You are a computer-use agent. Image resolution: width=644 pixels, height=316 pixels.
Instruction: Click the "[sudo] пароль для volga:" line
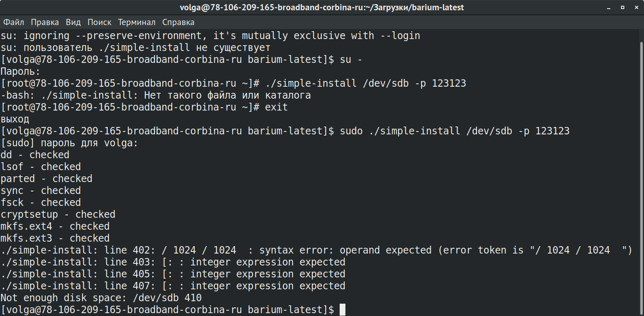tap(69, 143)
